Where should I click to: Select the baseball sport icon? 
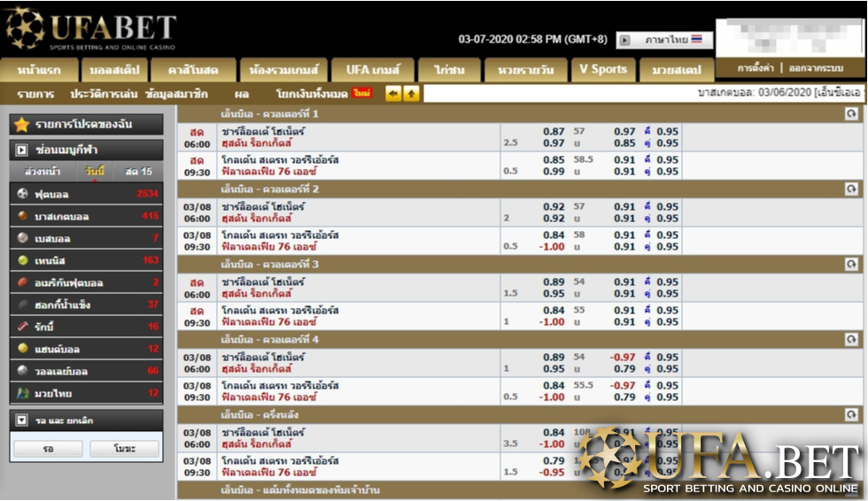click(x=23, y=238)
